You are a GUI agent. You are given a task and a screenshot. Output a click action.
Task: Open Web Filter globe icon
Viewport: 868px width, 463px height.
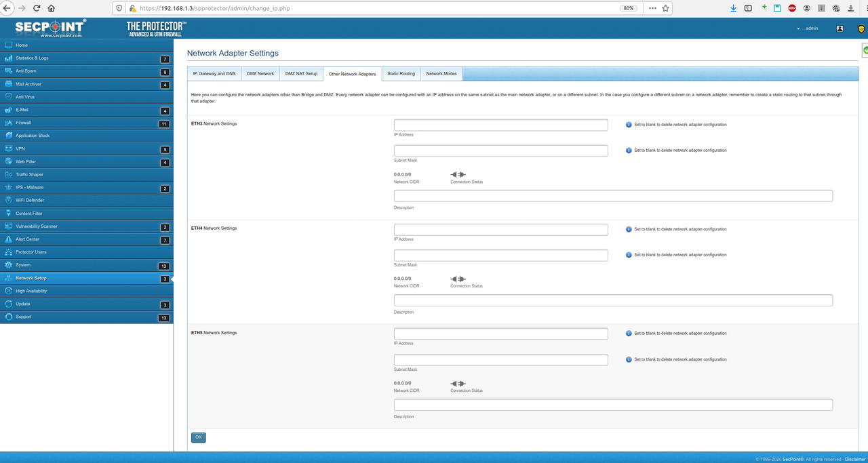pos(9,161)
